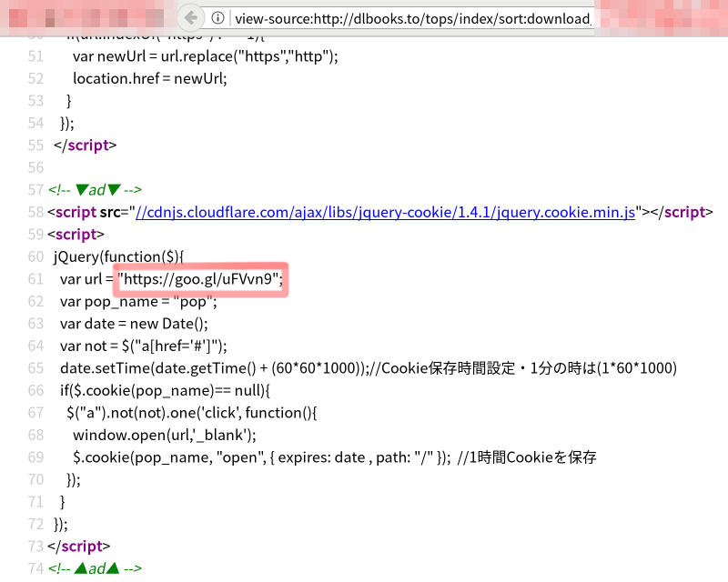Click line number 58
The image size is (728, 582).
click(35, 212)
